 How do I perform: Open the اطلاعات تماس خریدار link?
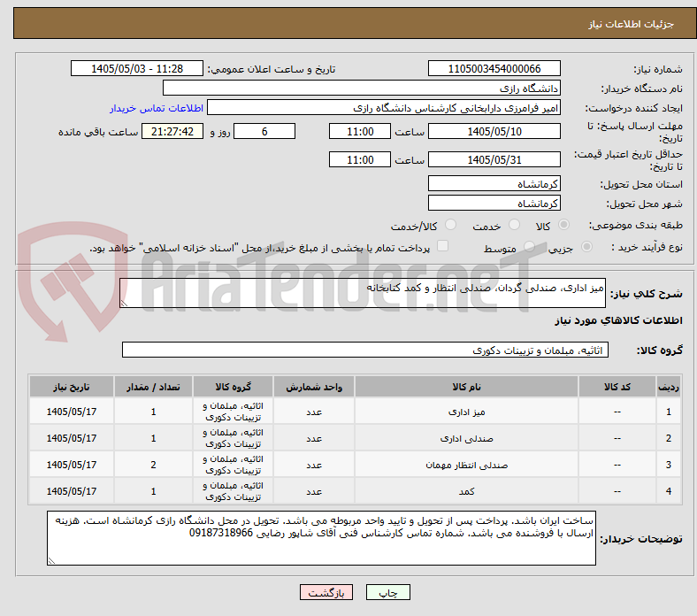pos(157,108)
